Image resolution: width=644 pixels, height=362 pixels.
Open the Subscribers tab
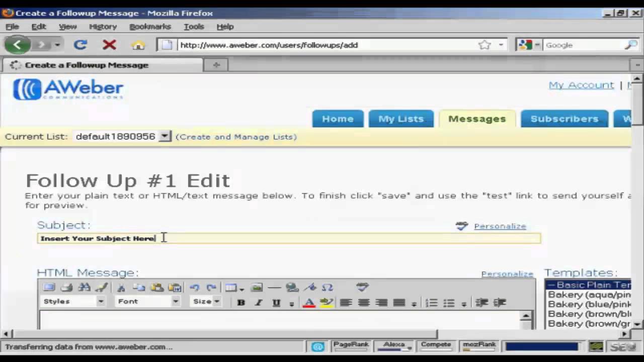565,119
